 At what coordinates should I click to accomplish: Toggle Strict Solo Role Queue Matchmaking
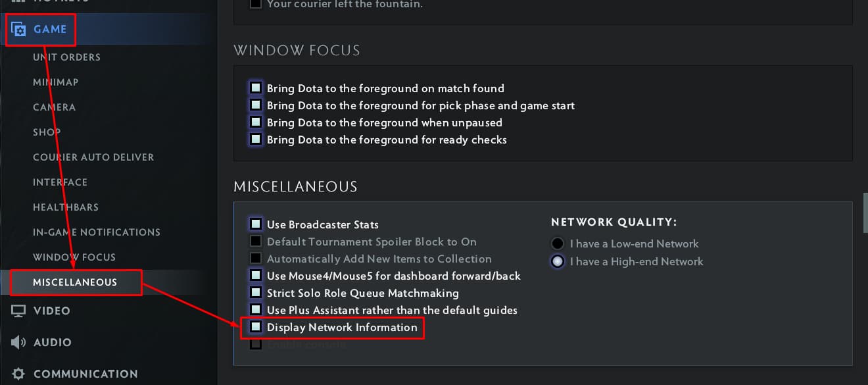click(x=255, y=292)
